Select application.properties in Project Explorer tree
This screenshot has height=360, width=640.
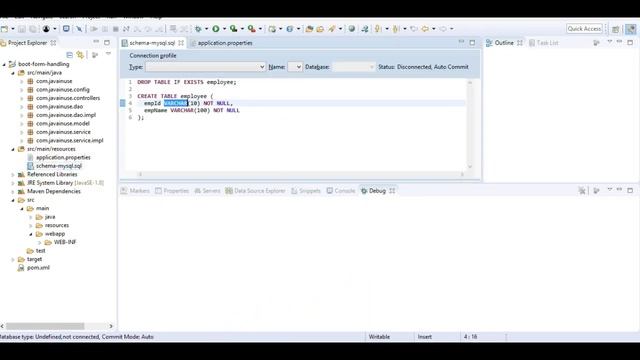pos(63,157)
